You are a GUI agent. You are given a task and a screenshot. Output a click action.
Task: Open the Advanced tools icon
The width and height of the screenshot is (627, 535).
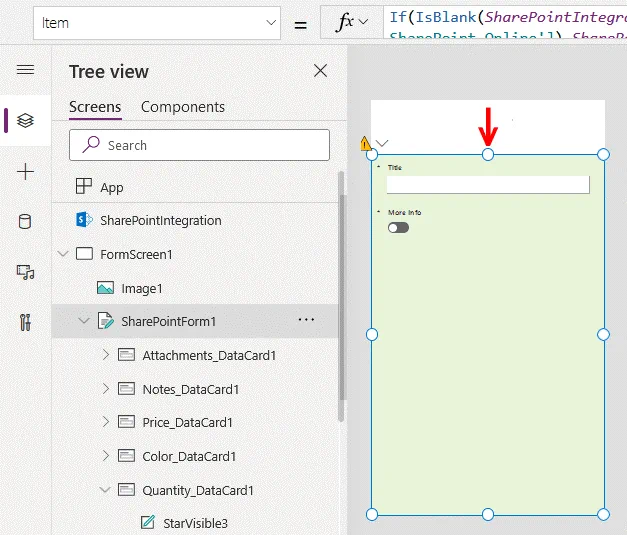point(25,322)
